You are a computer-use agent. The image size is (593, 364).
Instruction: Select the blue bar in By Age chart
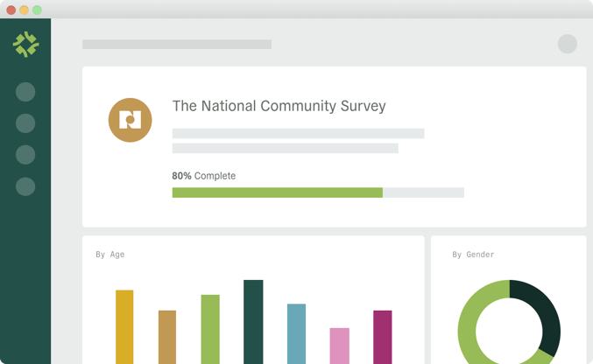(x=296, y=333)
